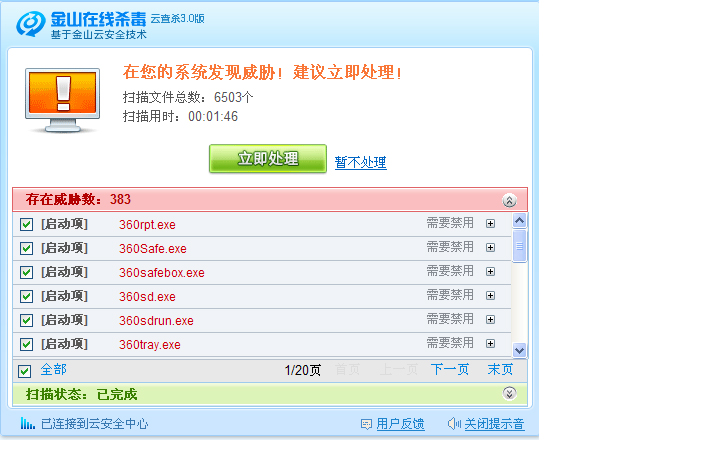This screenshot has width=720, height=450.
Task: Click the threat list scrollbar up arrow
Action: [x=519, y=221]
